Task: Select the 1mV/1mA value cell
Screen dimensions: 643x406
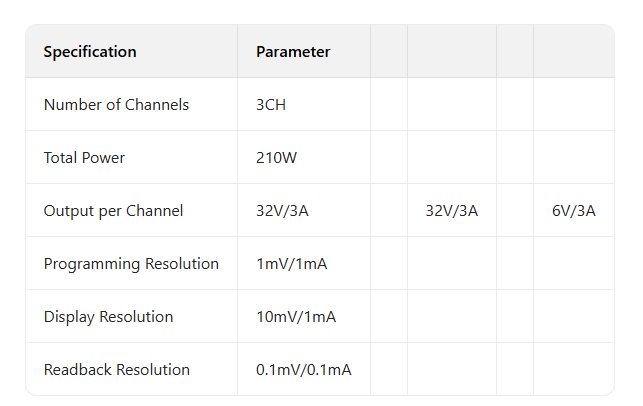Action: coord(292,264)
